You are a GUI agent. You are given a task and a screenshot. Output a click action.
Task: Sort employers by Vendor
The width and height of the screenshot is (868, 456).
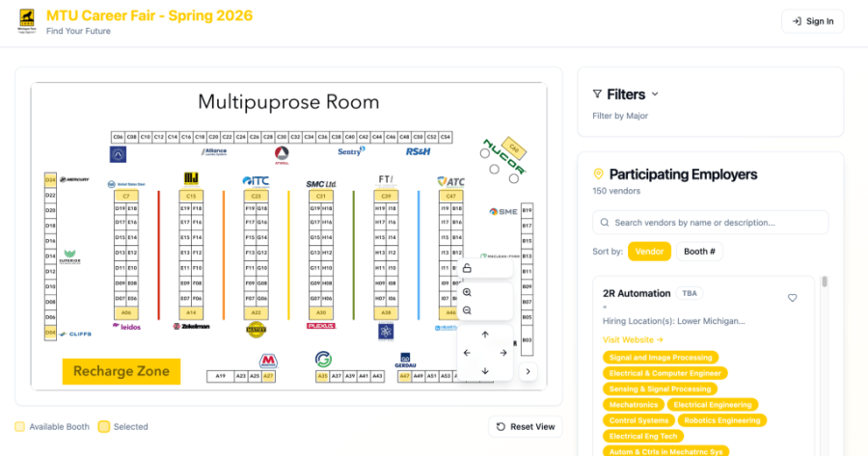click(x=649, y=252)
